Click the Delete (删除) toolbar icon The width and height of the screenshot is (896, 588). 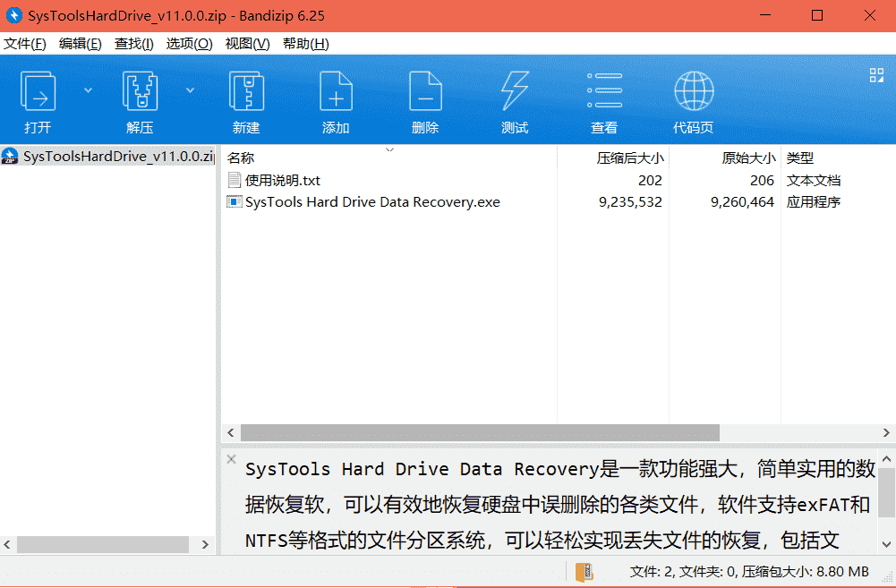click(425, 91)
